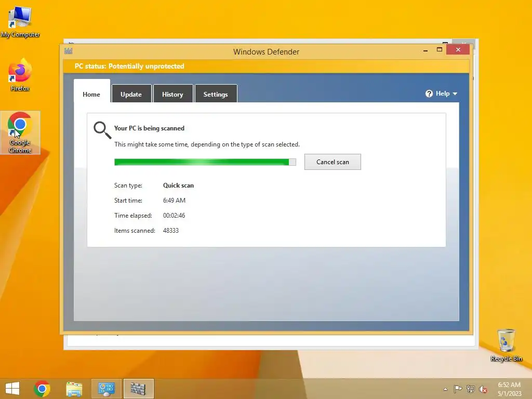Click the Help question mark icon
This screenshot has width=532, height=399.
(x=429, y=94)
